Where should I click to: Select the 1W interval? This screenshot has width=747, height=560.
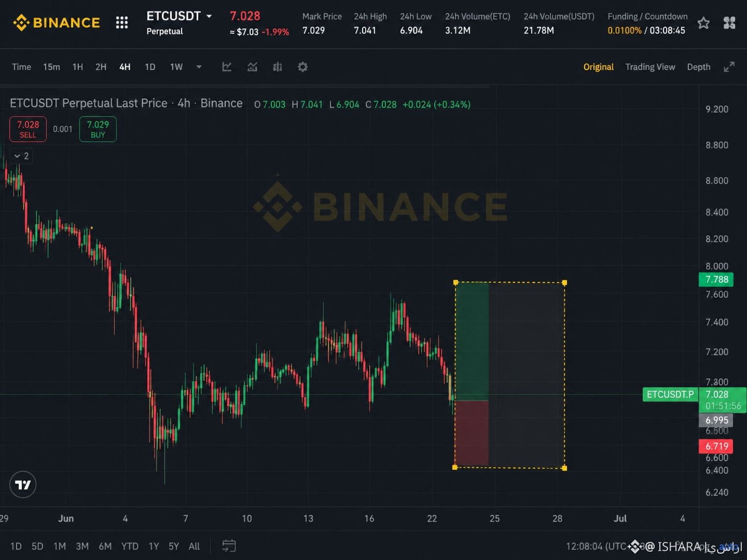point(176,67)
